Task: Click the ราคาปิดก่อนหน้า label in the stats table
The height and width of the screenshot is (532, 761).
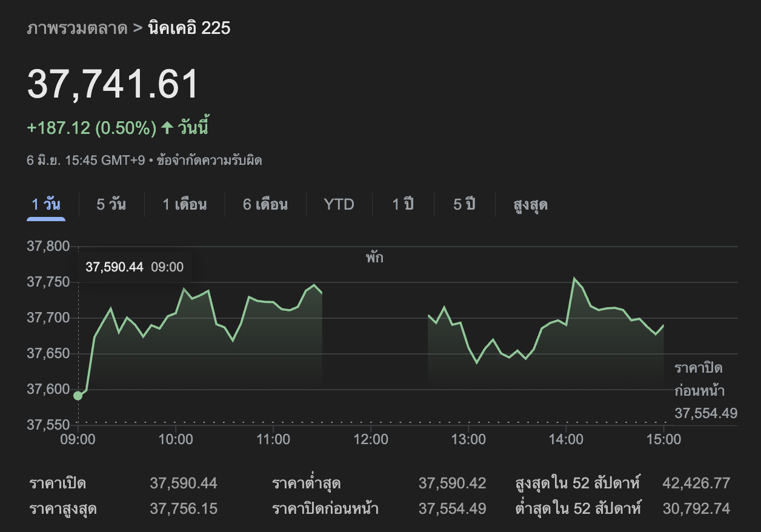Action: [325, 508]
